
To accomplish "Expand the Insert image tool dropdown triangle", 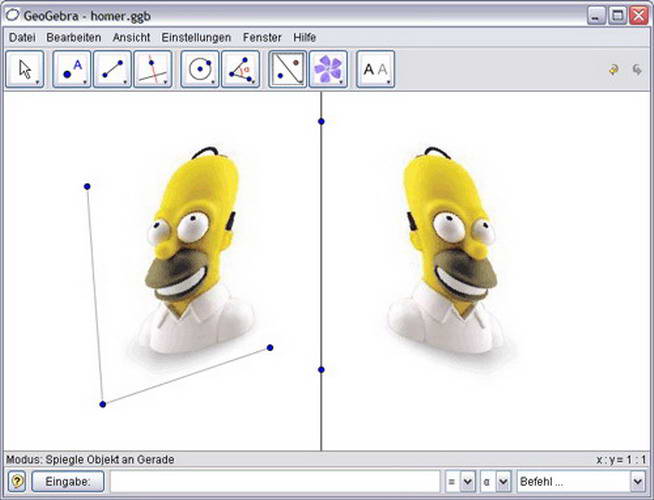I will click(341, 83).
